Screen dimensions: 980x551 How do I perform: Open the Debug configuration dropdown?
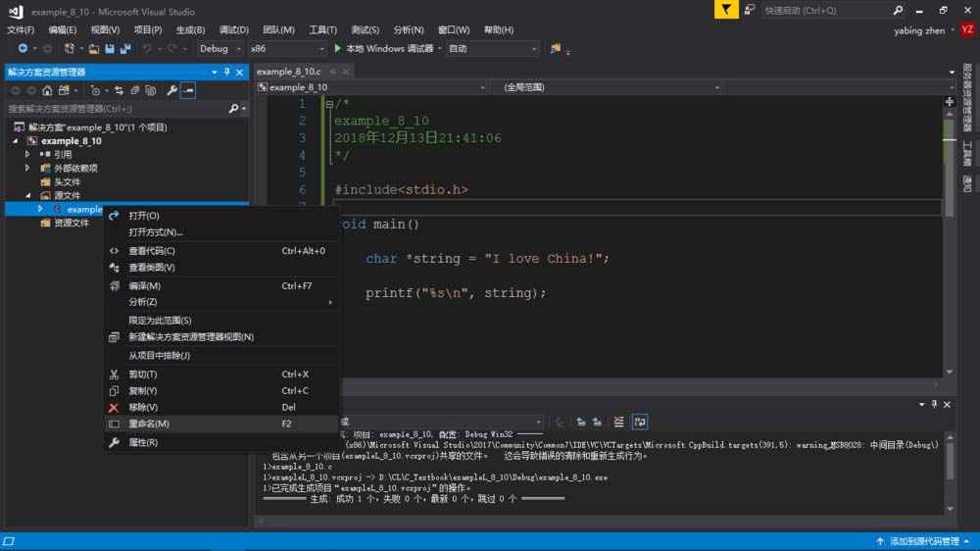point(220,48)
